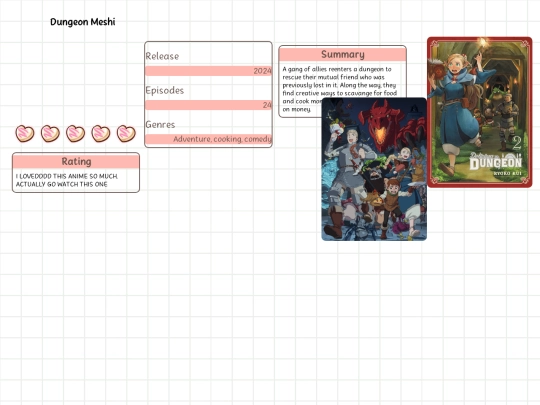Click the fourth heart cookie rating icon
This screenshot has height=405, width=540.
pyautogui.click(x=101, y=133)
